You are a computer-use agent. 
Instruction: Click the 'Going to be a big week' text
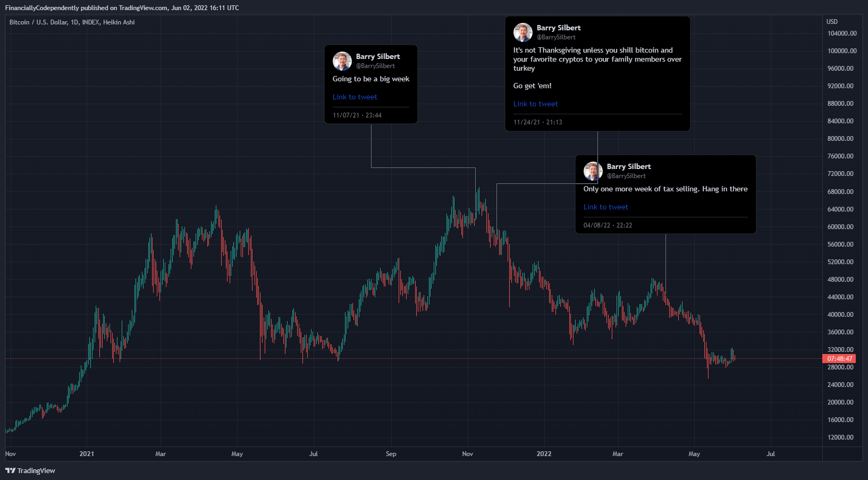tap(371, 79)
